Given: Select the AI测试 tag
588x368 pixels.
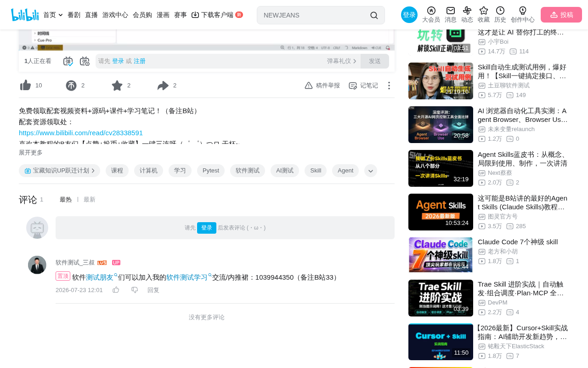Looking at the screenshot, I should pyautogui.click(x=285, y=171).
